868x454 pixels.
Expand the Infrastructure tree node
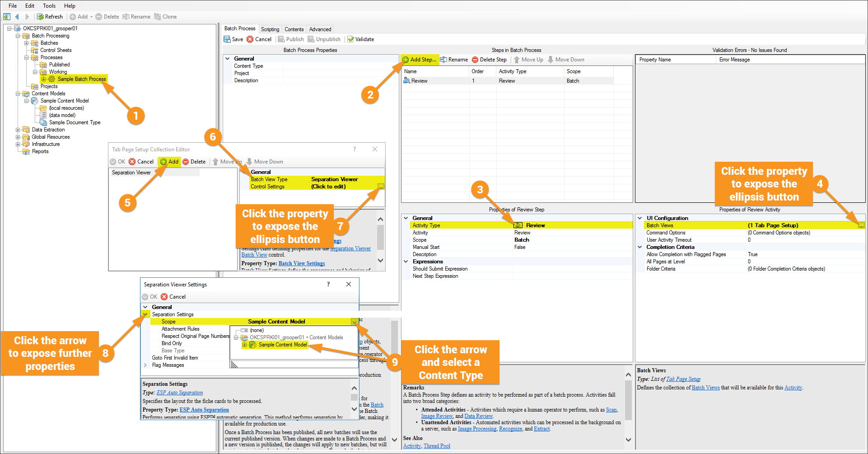click(18, 144)
